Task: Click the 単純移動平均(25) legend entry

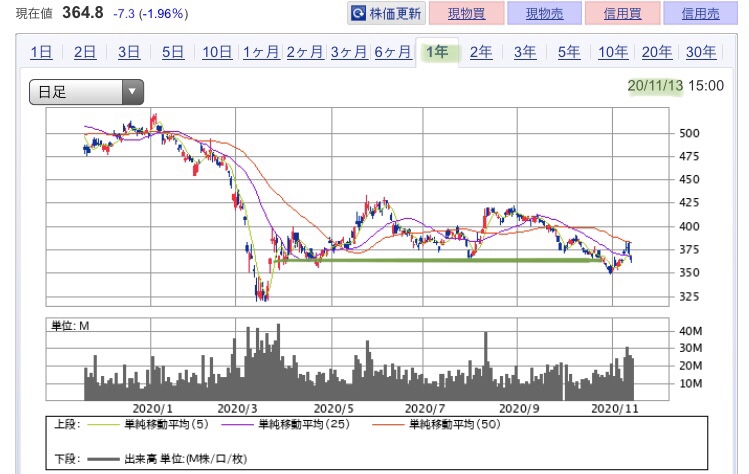Action: pos(286,424)
